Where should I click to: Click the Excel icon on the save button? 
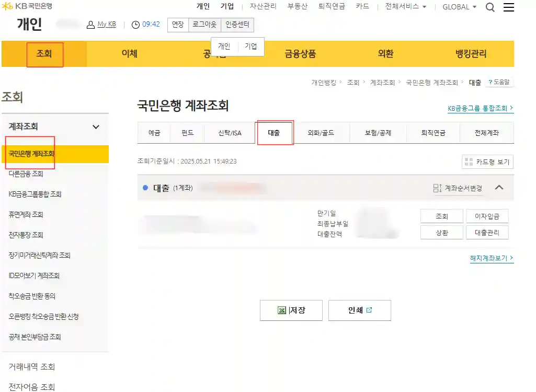[x=282, y=310]
